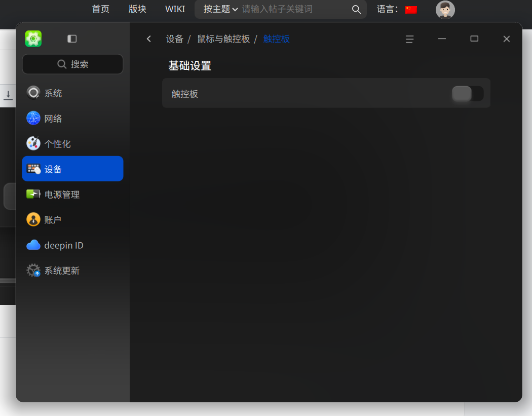Click the green Control Center gear logo
This screenshot has height=416, width=532.
pyautogui.click(x=33, y=39)
